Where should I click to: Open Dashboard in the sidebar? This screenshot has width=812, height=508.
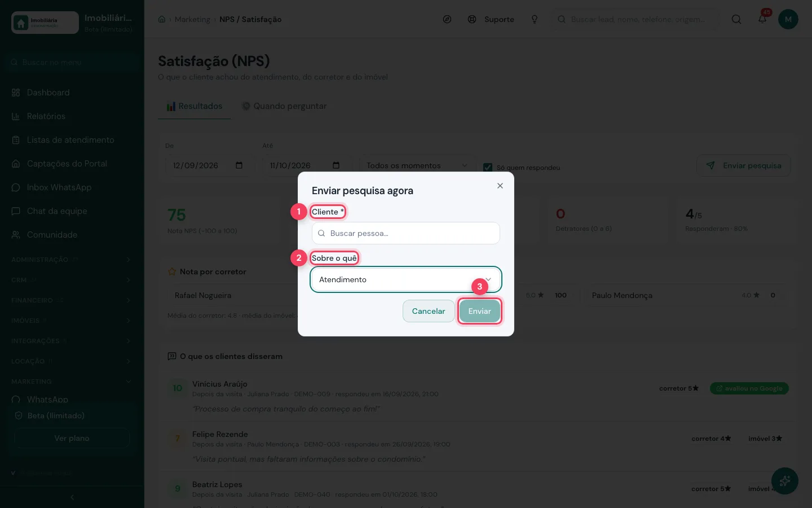point(72,93)
